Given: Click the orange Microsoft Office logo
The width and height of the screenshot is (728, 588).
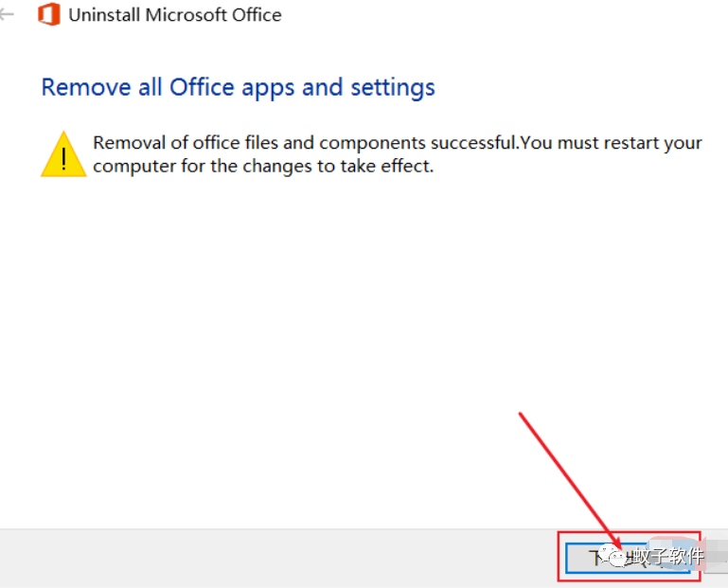Looking at the screenshot, I should (x=48, y=14).
